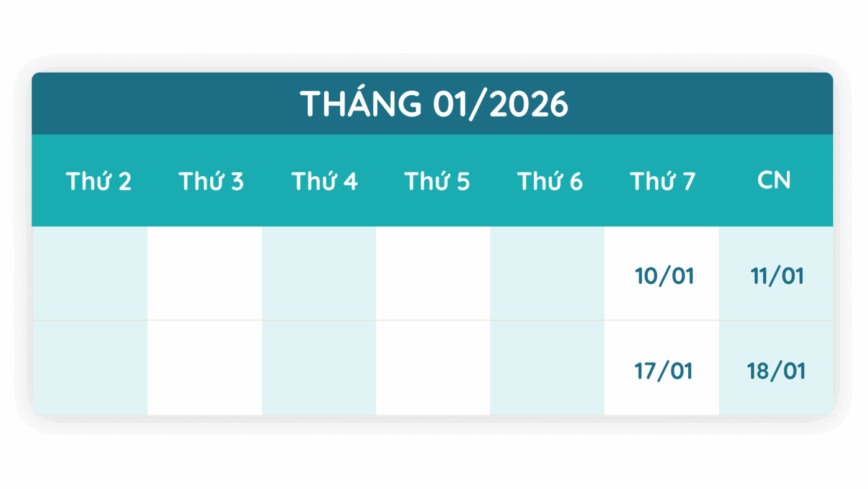868x489 pixels.
Task: Click the CN (Sunday) column header
Action: pos(774,180)
